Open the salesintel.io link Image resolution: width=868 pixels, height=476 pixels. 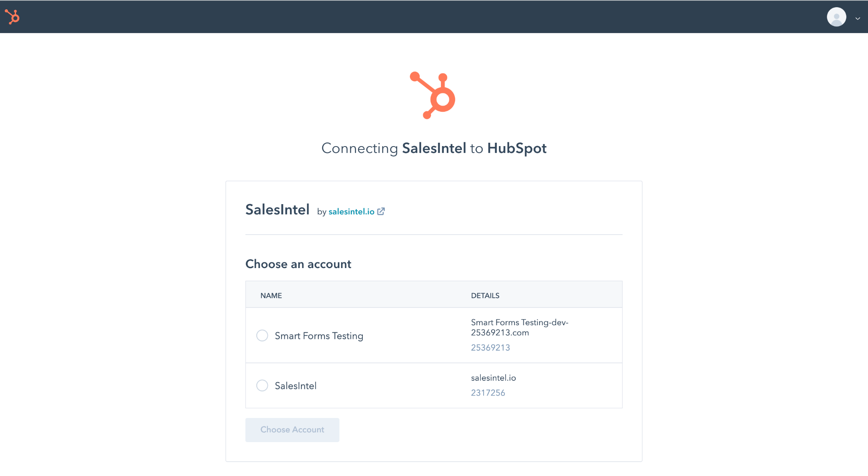coord(351,211)
